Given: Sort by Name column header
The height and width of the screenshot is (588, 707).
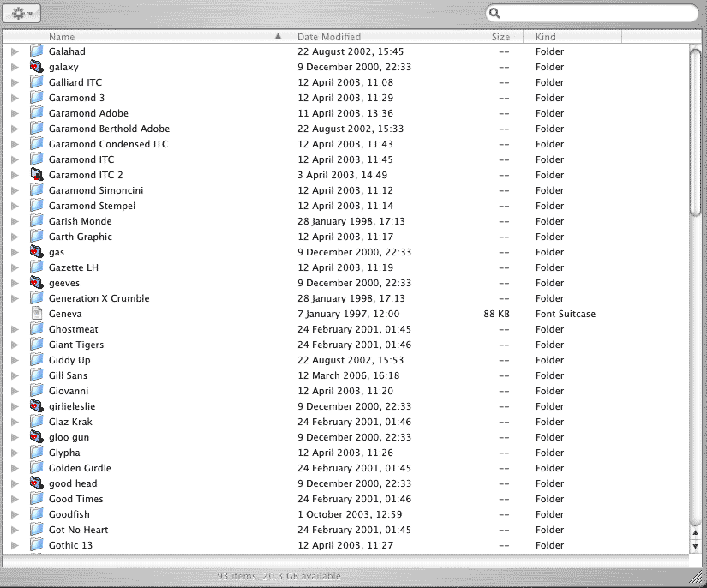Looking at the screenshot, I should 144,37.
